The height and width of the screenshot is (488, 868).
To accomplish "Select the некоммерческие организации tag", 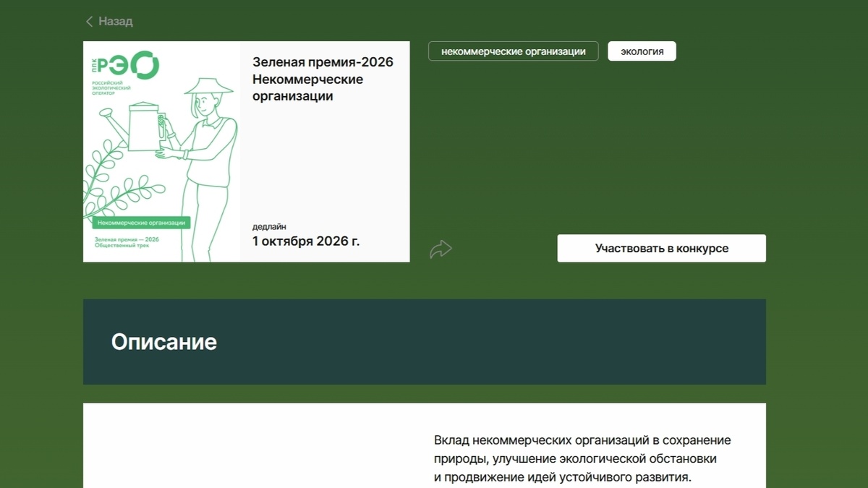I will [514, 51].
